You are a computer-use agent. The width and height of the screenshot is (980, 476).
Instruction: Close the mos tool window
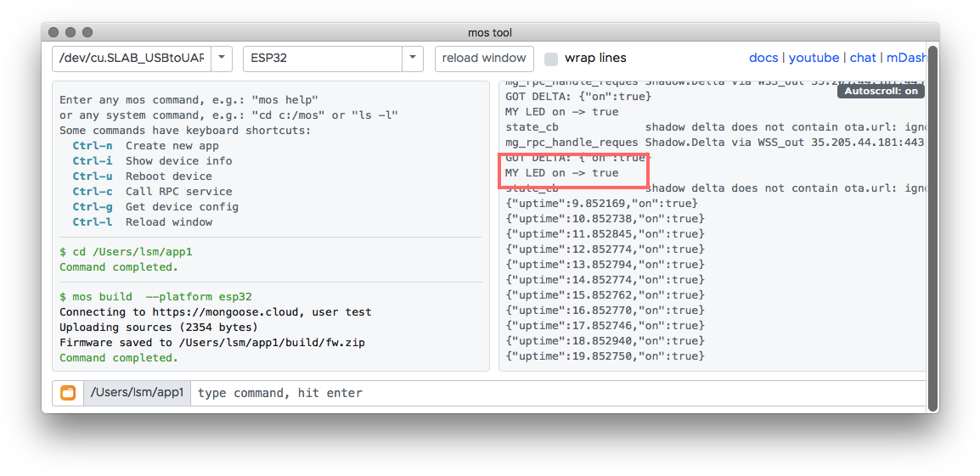pyautogui.click(x=54, y=32)
